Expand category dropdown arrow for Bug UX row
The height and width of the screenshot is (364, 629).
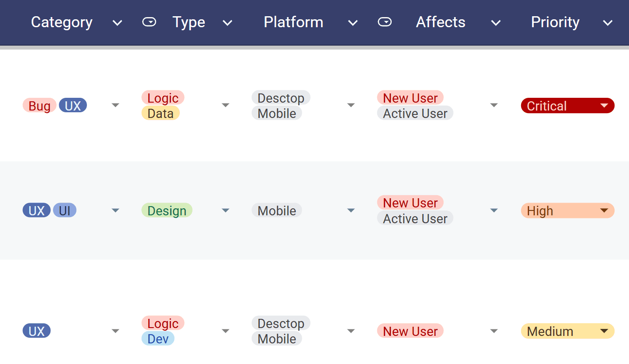point(115,105)
